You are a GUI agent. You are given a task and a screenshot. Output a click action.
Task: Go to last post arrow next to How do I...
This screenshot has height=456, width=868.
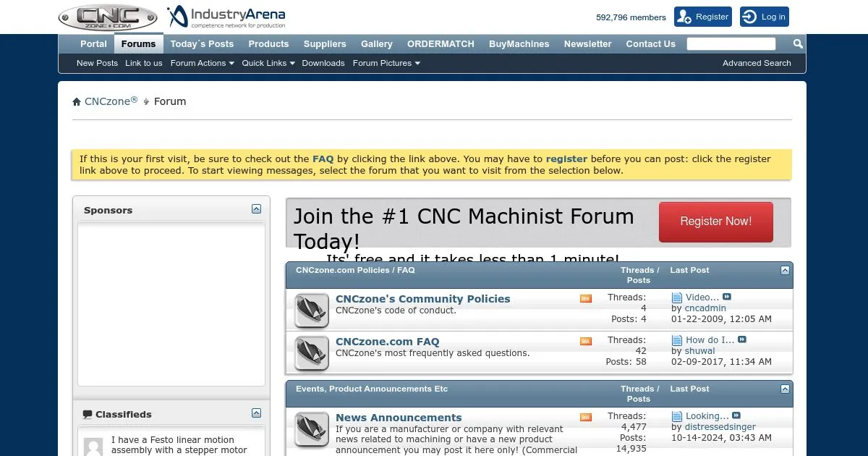pos(741,339)
